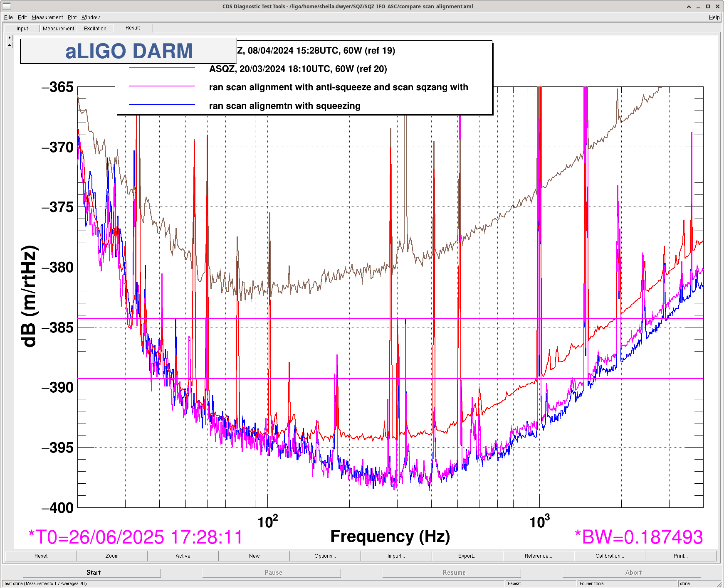Image resolution: width=724 pixels, height=588 pixels.
Task: Click the Abort button
Action: click(x=632, y=573)
